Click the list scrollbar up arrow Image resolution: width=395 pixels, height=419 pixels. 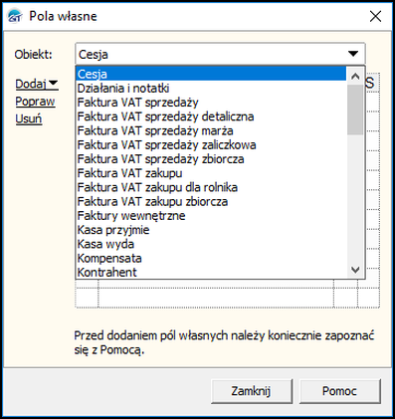click(355, 76)
